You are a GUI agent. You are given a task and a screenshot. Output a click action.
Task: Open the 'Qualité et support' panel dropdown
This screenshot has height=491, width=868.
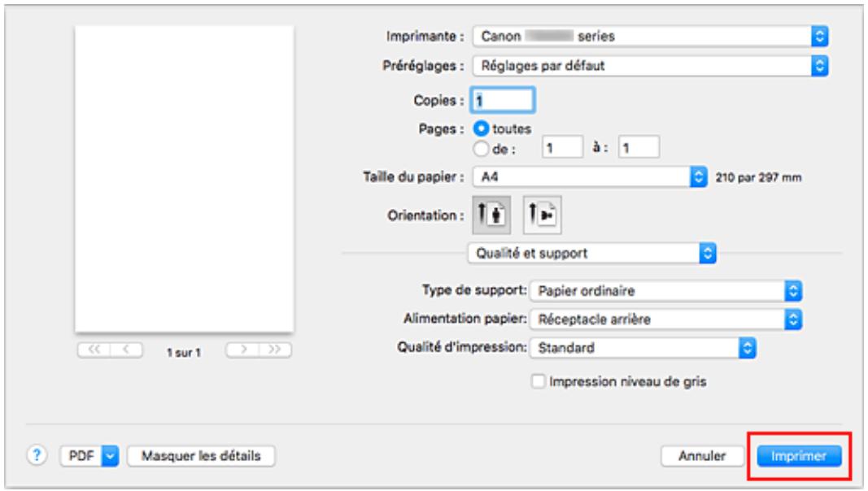tap(591, 254)
